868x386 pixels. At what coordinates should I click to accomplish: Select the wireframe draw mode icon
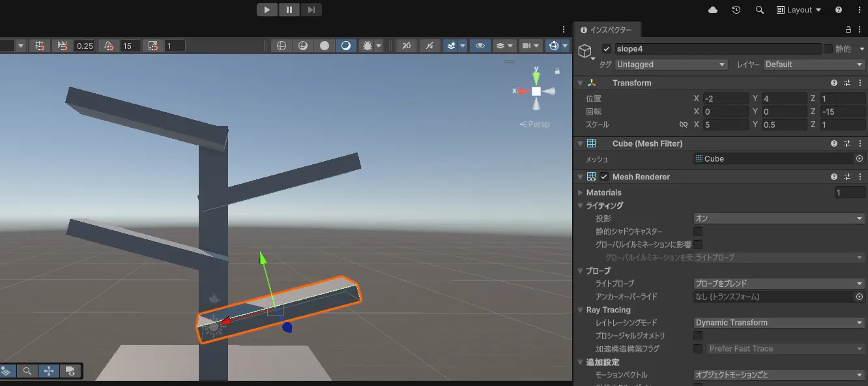point(282,46)
